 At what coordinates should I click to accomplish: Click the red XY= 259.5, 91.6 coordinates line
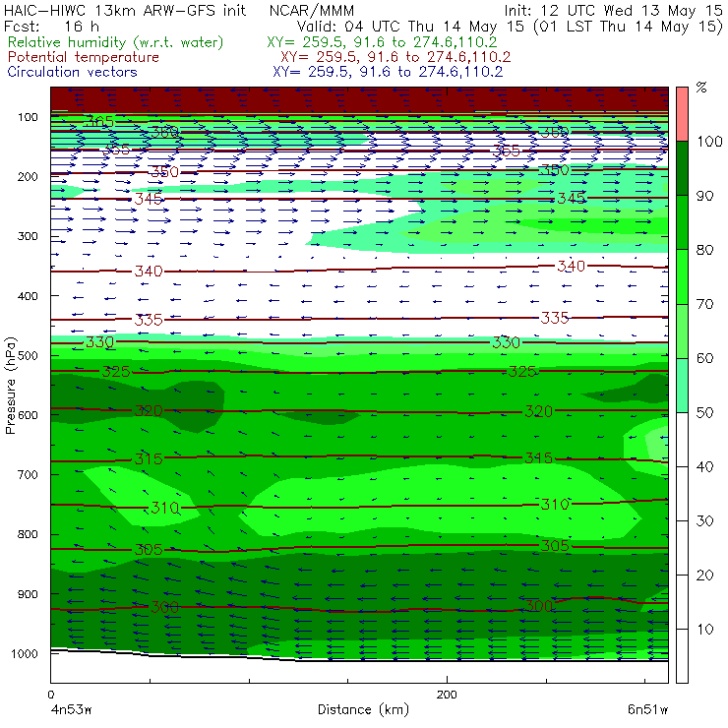tap(395, 57)
